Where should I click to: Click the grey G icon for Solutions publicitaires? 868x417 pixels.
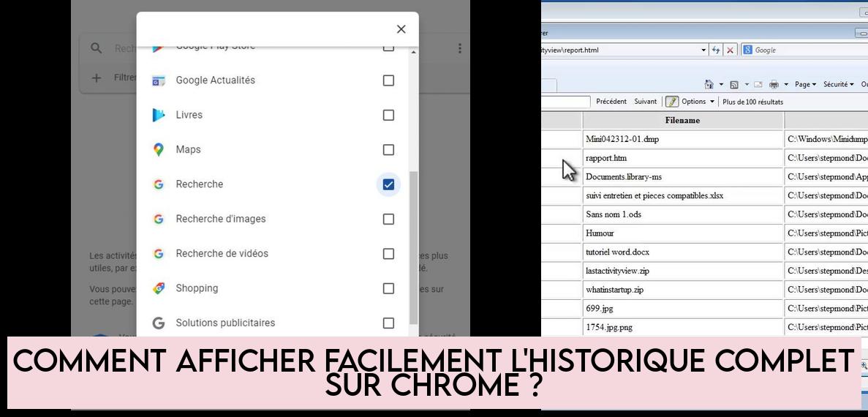click(x=159, y=323)
